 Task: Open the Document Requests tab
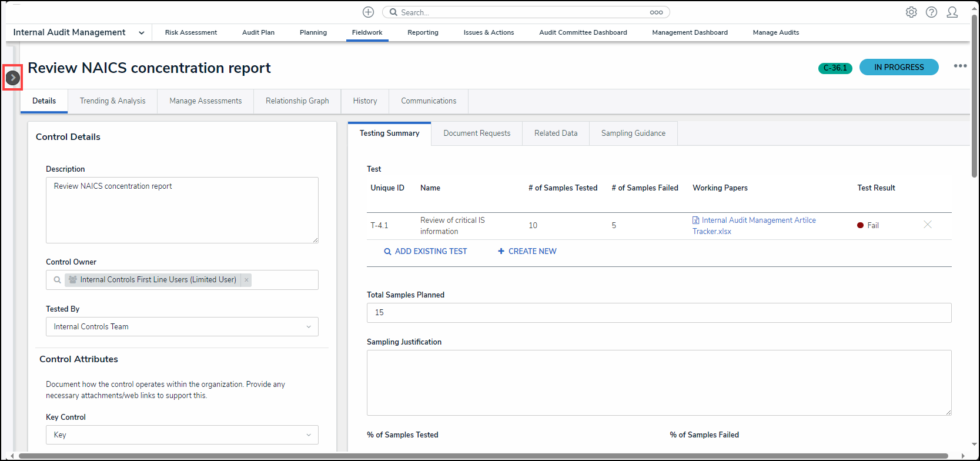coord(476,133)
